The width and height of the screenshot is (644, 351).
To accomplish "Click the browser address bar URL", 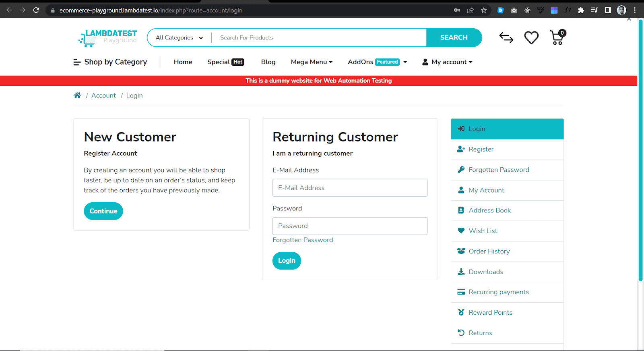I will pyautogui.click(x=151, y=10).
